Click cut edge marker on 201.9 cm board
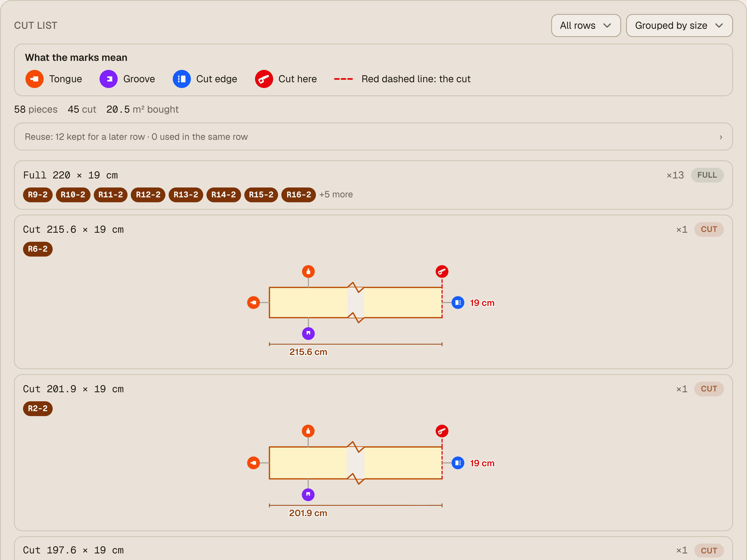Image resolution: width=747 pixels, height=560 pixels. [x=458, y=463]
